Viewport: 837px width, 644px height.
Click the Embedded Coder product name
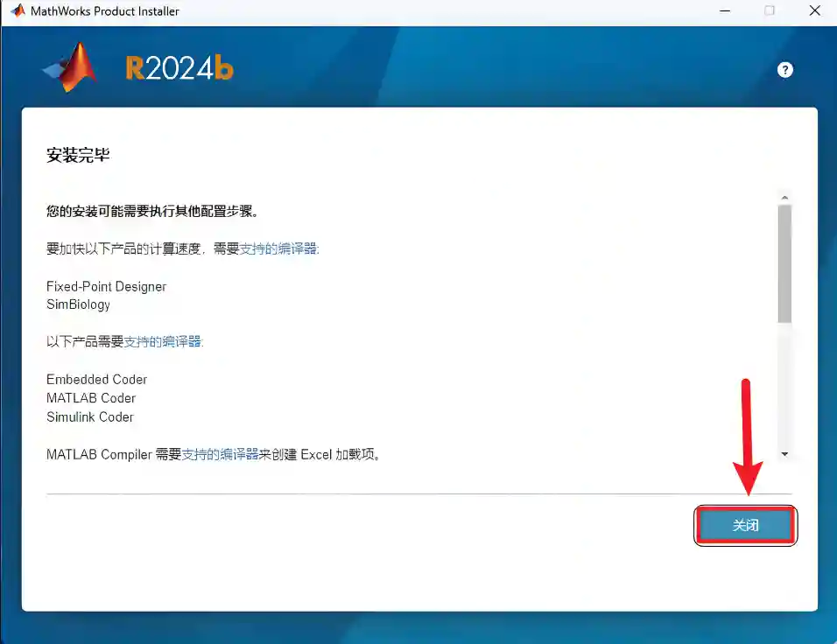coord(96,379)
